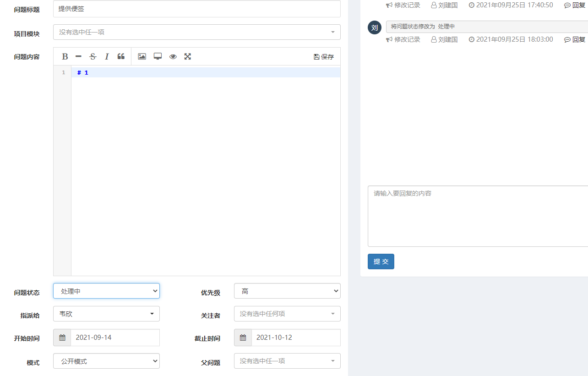The height and width of the screenshot is (376, 588).
Task: Apply strikethrough formatting in editor
Action: (93, 56)
